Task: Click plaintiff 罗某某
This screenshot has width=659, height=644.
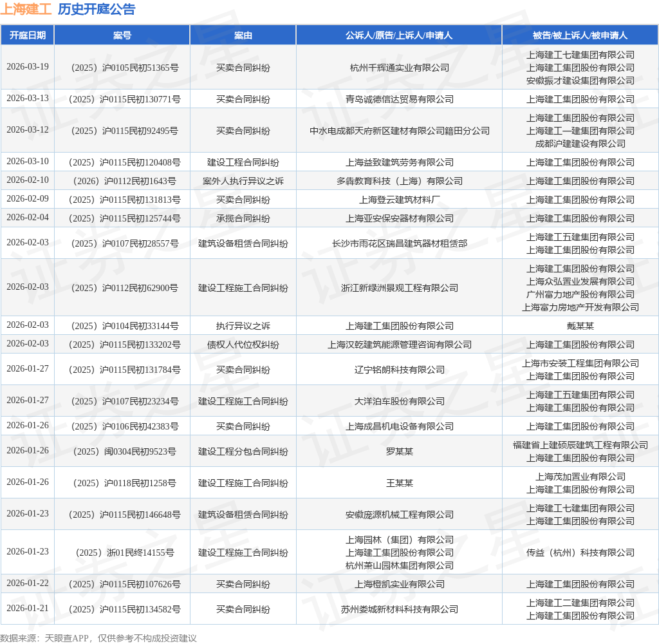Action: click(399, 452)
